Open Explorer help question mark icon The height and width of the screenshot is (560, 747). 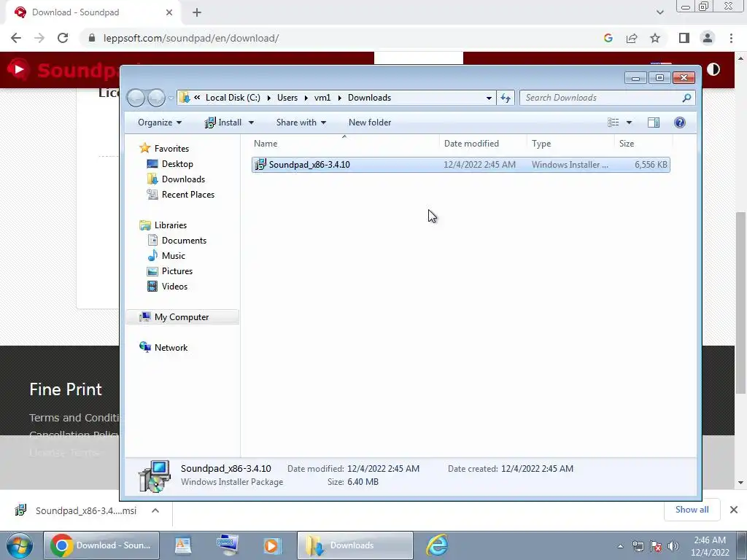[x=679, y=122]
